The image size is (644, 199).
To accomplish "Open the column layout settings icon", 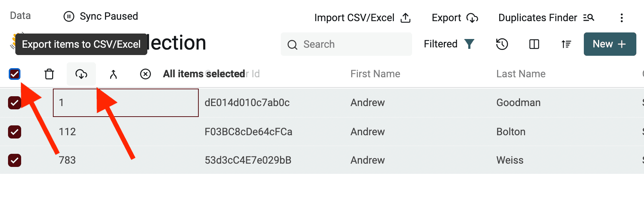I will (x=534, y=44).
